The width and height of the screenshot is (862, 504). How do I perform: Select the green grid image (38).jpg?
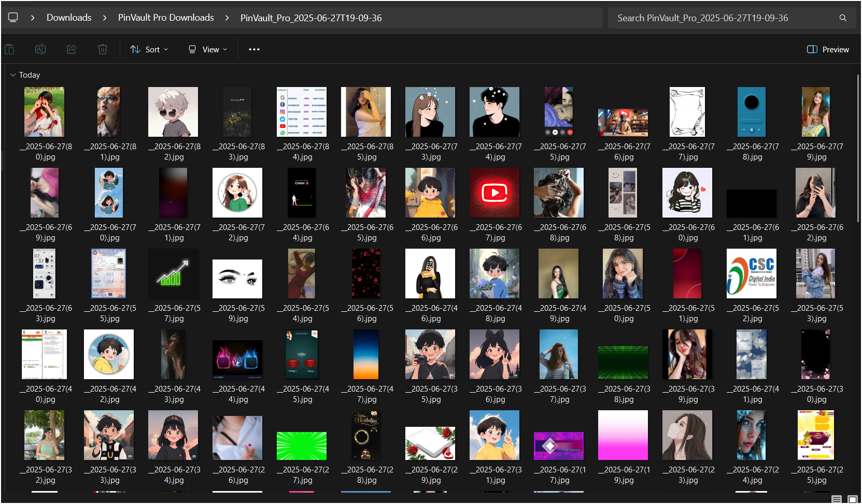point(623,363)
